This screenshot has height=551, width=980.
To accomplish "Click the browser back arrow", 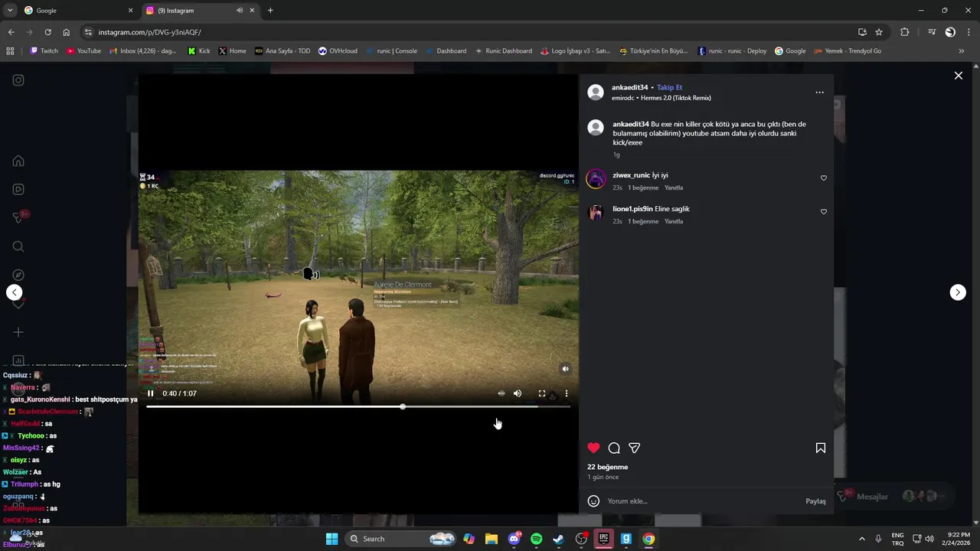I will (x=11, y=32).
